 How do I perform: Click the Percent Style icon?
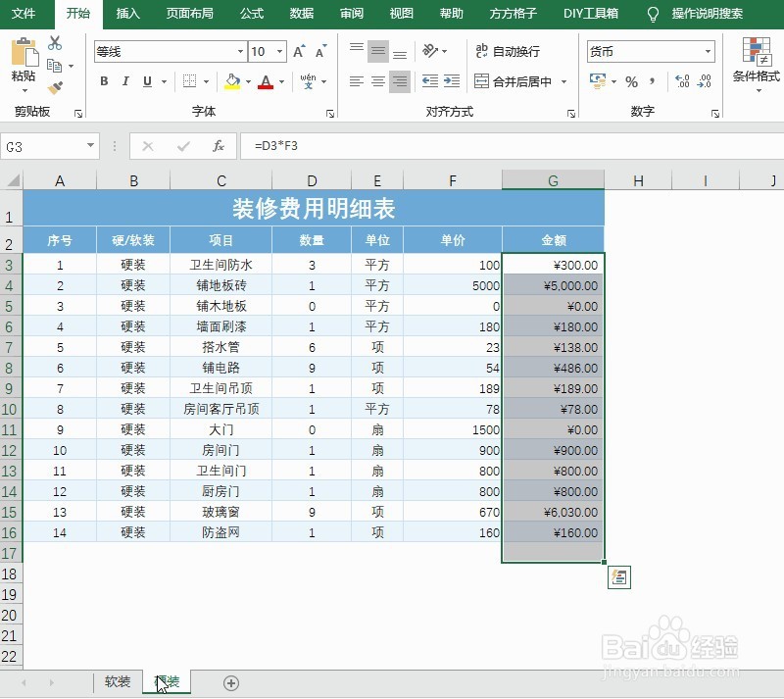point(631,82)
